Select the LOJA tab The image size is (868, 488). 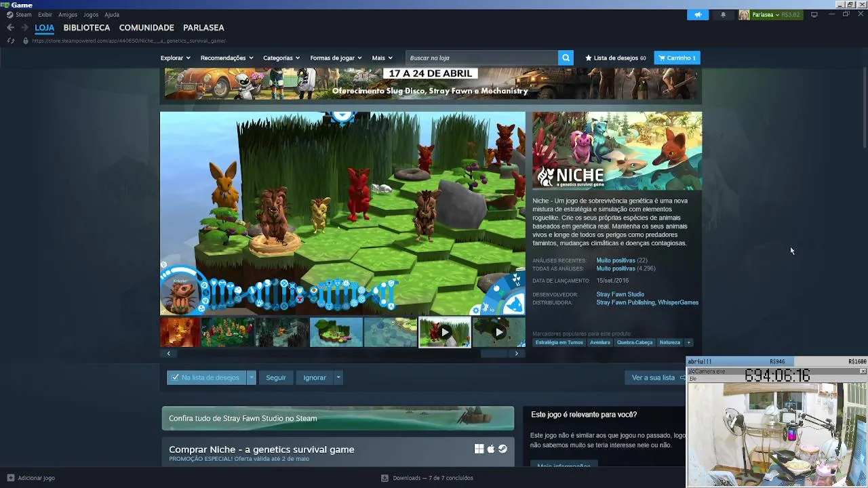tap(45, 28)
